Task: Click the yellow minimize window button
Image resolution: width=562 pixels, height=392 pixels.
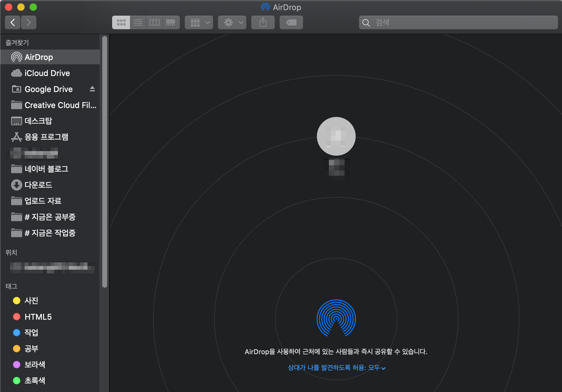Action: click(21, 7)
